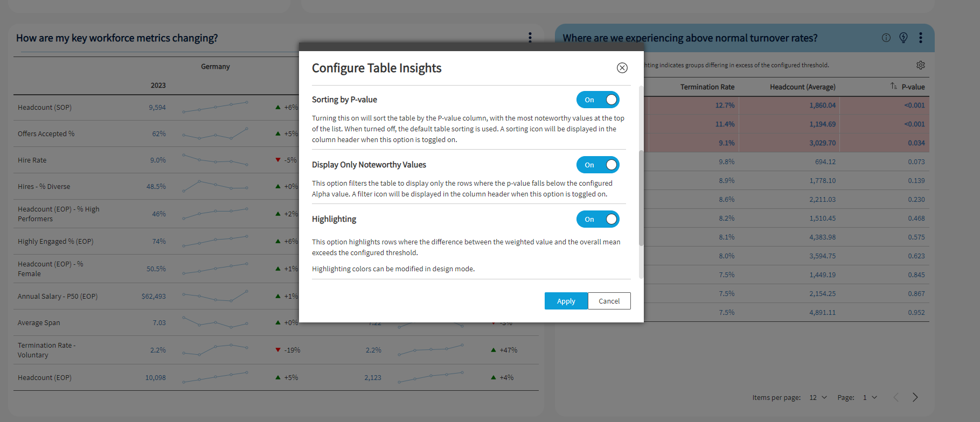Open the kebab menu on turnover panel
The width and height of the screenshot is (980, 422).
tap(921, 38)
